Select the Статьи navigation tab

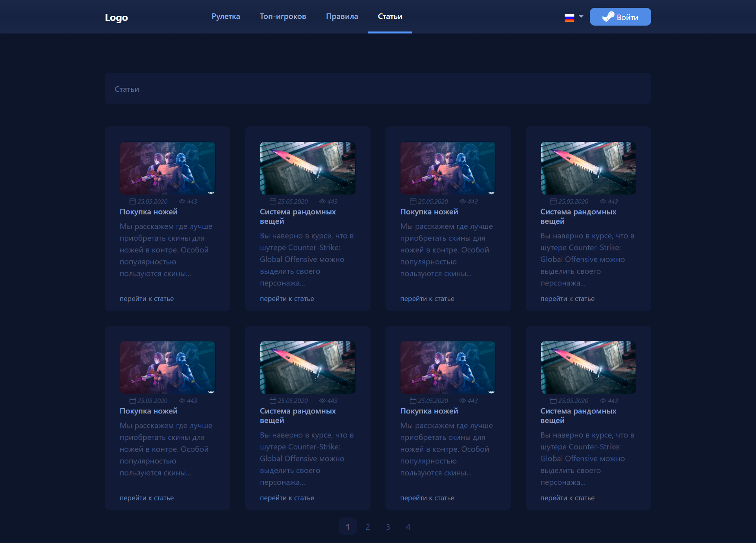(390, 17)
